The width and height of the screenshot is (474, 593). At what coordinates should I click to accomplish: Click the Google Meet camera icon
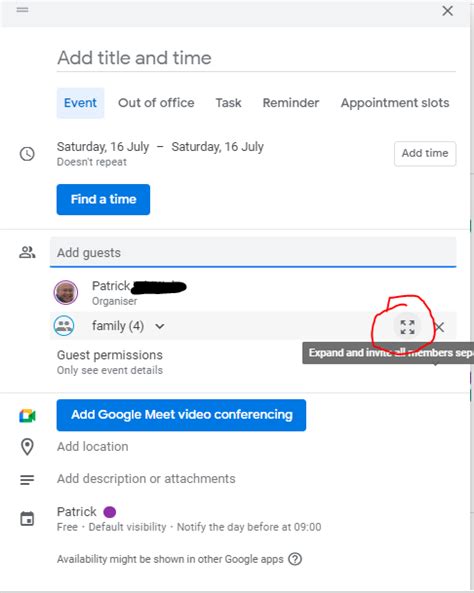27,416
